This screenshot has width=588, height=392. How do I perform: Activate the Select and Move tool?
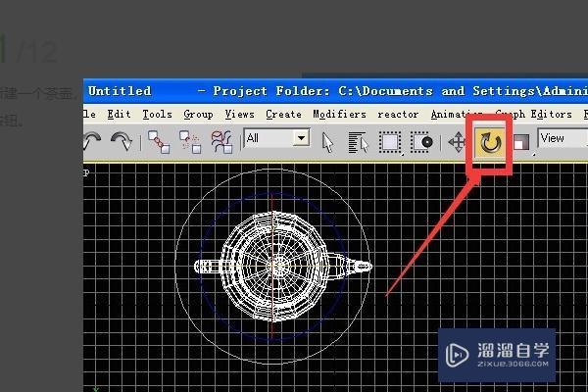click(x=457, y=142)
